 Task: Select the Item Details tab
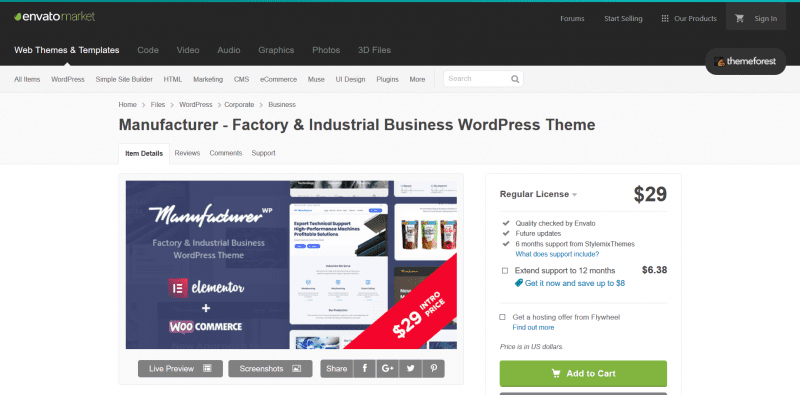pyautogui.click(x=144, y=154)
